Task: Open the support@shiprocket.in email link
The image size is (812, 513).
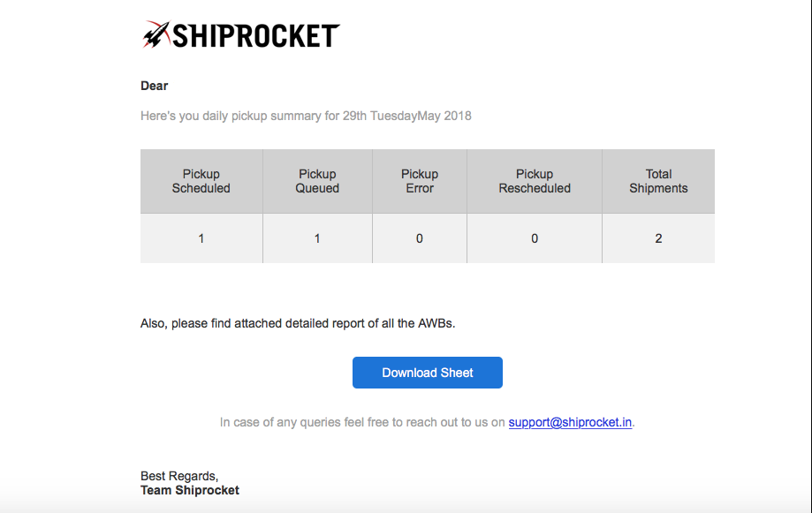Action: (570, 422)
